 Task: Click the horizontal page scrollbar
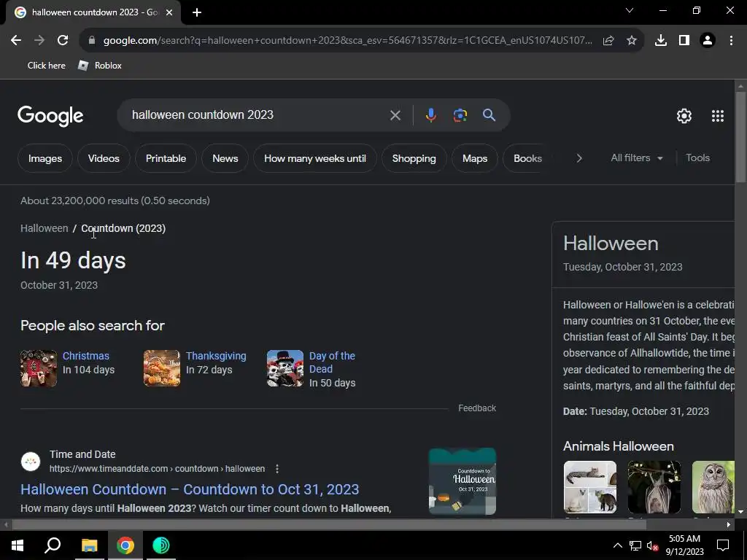(329, 525)
